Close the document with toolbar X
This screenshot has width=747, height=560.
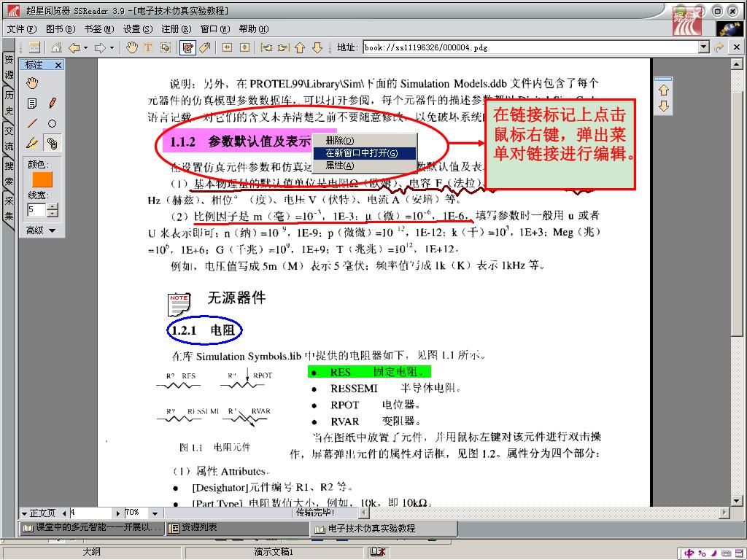(x=737, y=47)
